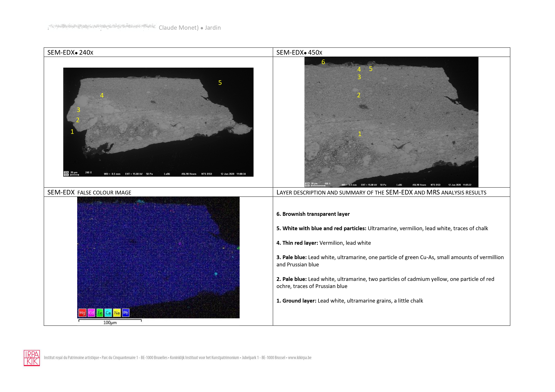Click the 'SEM-EDX• 240x' heading

pos(70,52)
